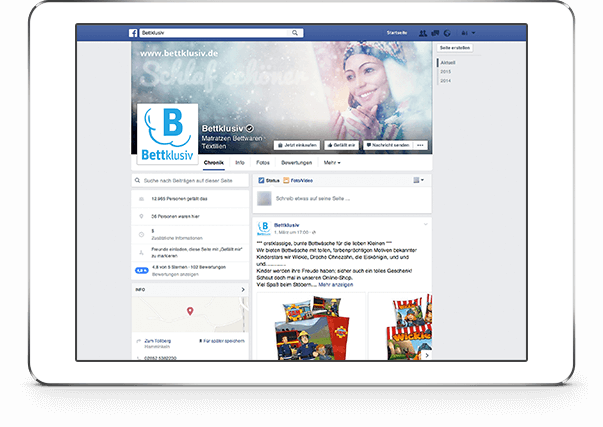Click Freunde einladen text row
The height and width of the screenshot is (427, 603).
tap(197, 252)
